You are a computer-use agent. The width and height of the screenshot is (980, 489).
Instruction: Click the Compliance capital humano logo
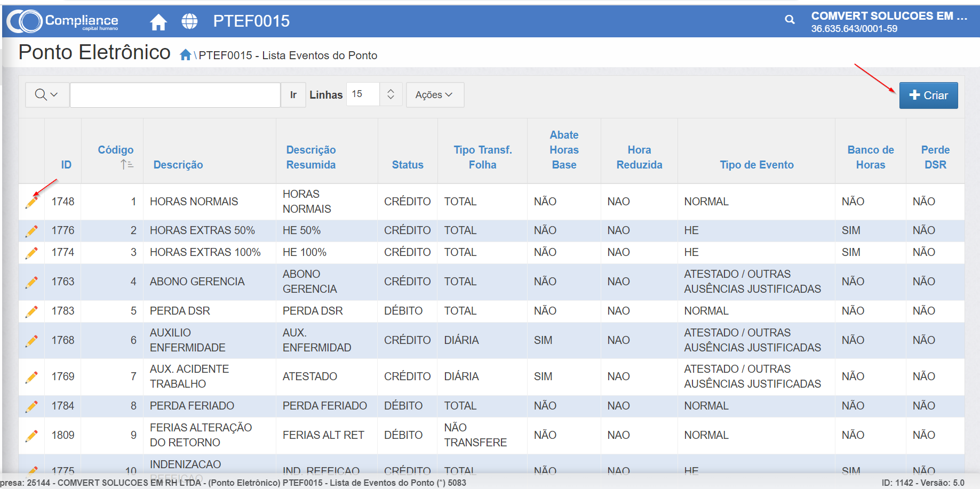[62, 21]
